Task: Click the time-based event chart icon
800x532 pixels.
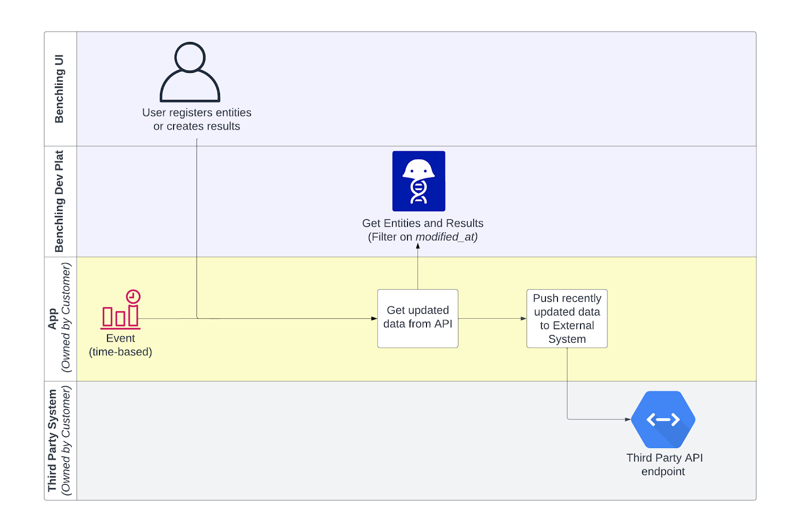Action: 120,310
